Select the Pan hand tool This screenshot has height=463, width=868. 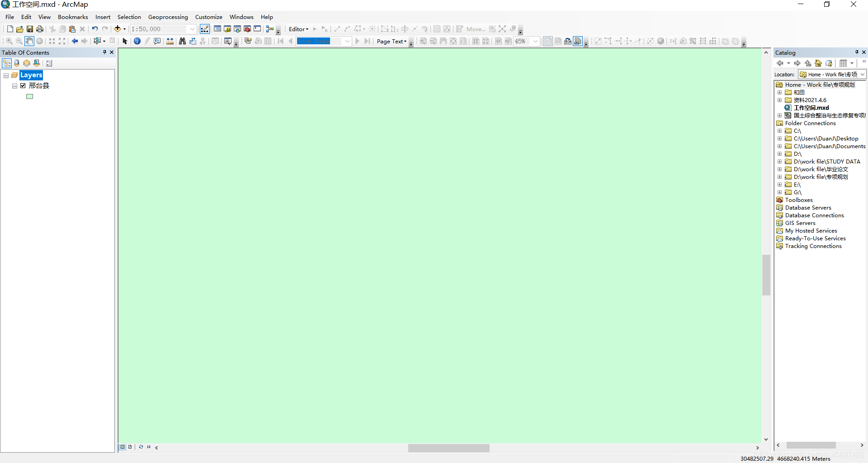tap(29, 41)
